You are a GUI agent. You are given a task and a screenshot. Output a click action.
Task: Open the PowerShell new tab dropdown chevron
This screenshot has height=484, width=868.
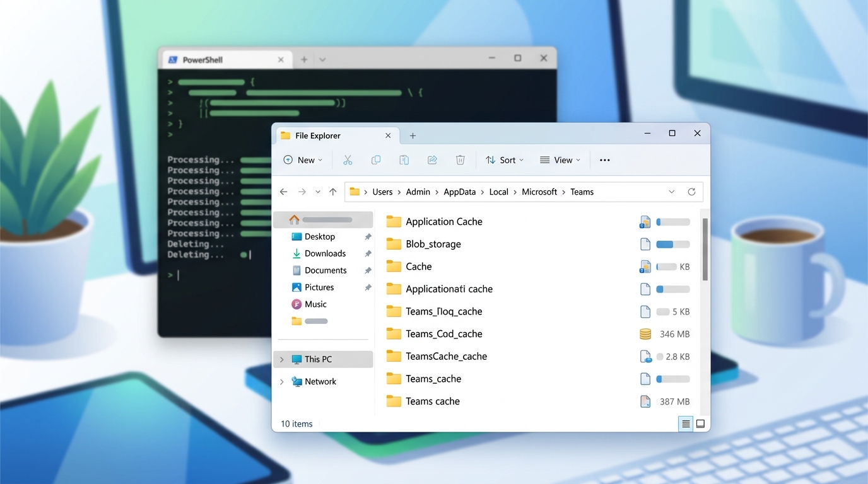322,59
